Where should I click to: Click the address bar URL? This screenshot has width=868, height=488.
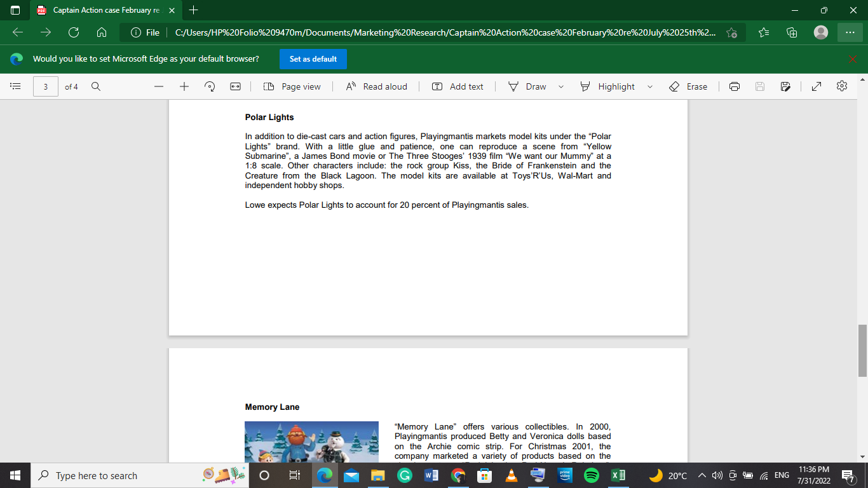tap(445, 32)
